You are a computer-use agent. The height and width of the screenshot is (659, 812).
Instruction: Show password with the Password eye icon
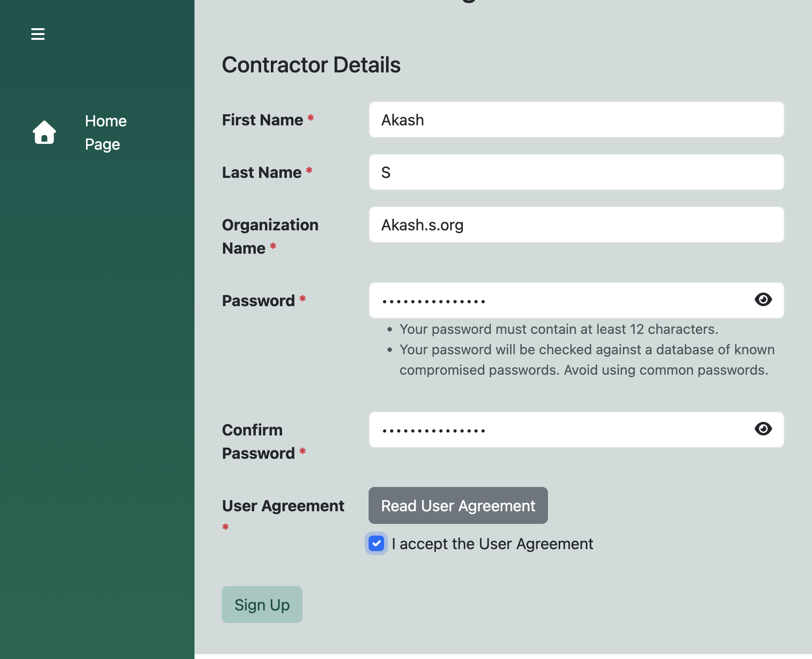[763, 299]
